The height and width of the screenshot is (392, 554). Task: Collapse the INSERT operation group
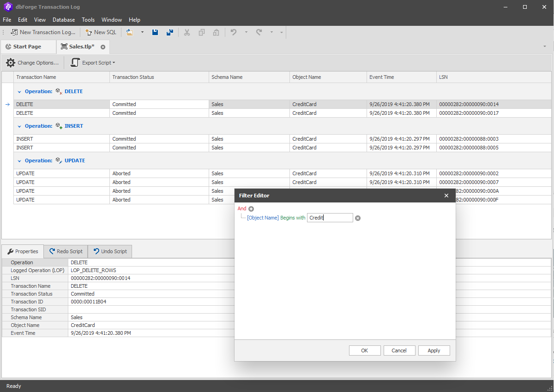point(19,125)
